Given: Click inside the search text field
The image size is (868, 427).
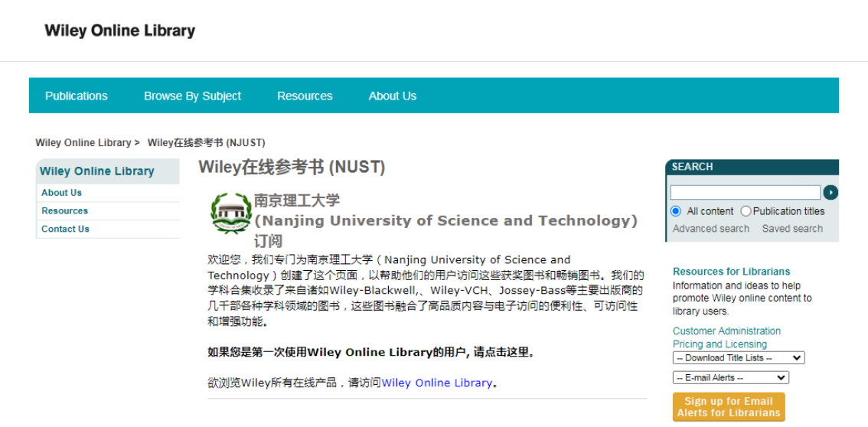Looking at the screenshot, I should 745,193.
